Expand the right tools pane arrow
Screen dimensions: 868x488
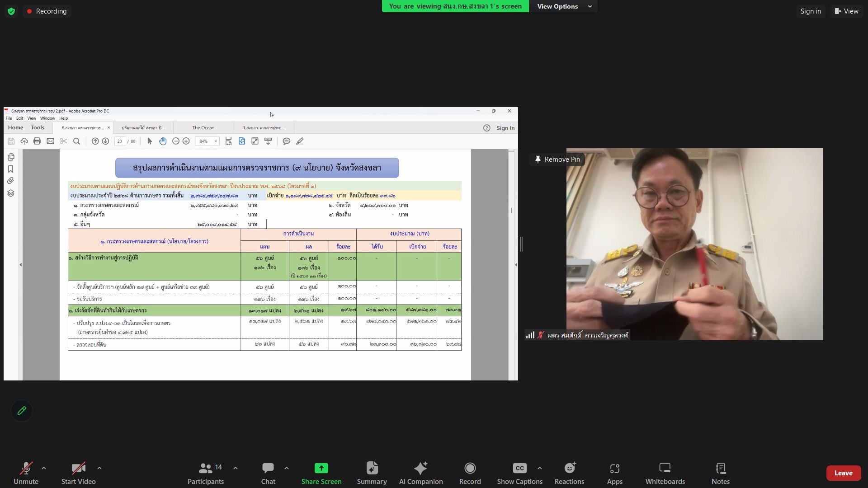coord(516,265)
